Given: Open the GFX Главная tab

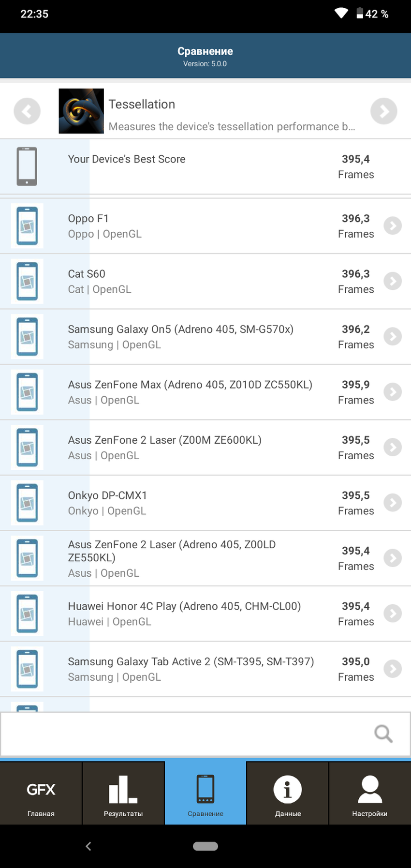Looking at the screenshot, I should (41, 793).
